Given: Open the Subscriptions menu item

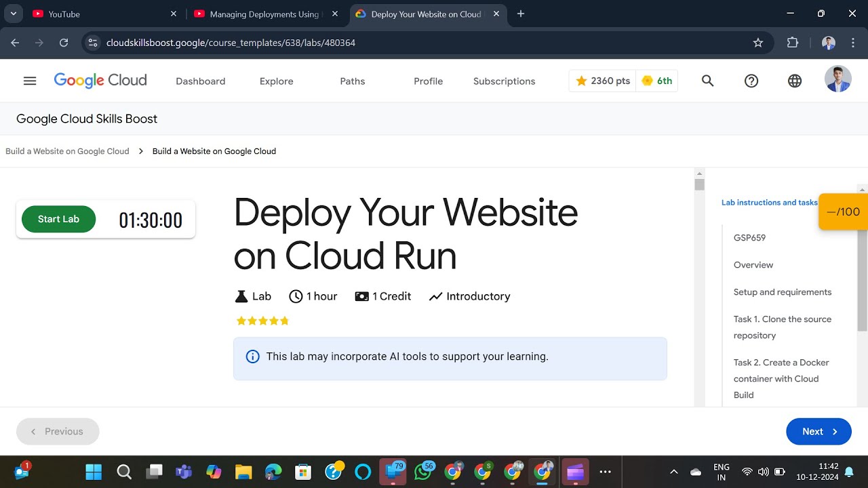Looking at the screenshot, I should [505, 81].
